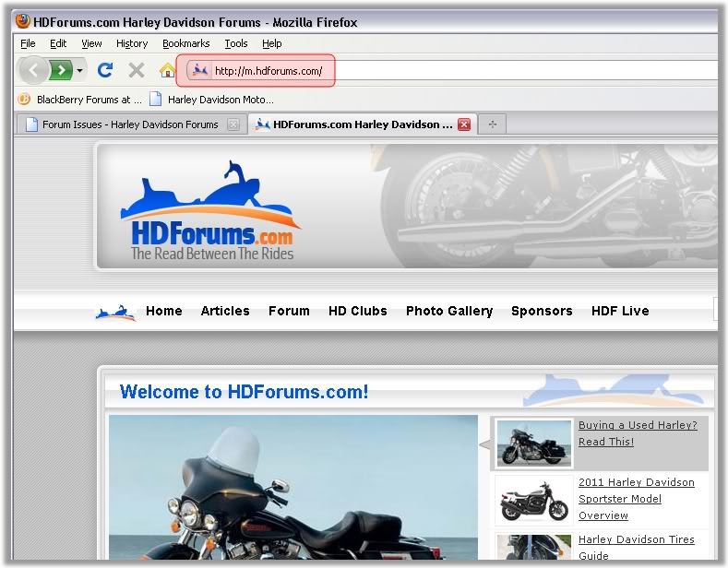Open the Buying a Used Harley article link

pyautogui.click(x=638, y=433)
